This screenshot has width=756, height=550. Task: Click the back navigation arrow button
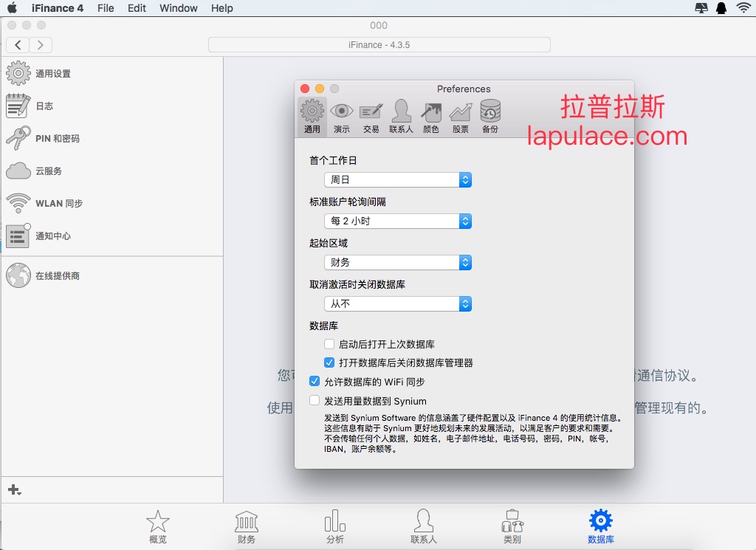[18, 45]
